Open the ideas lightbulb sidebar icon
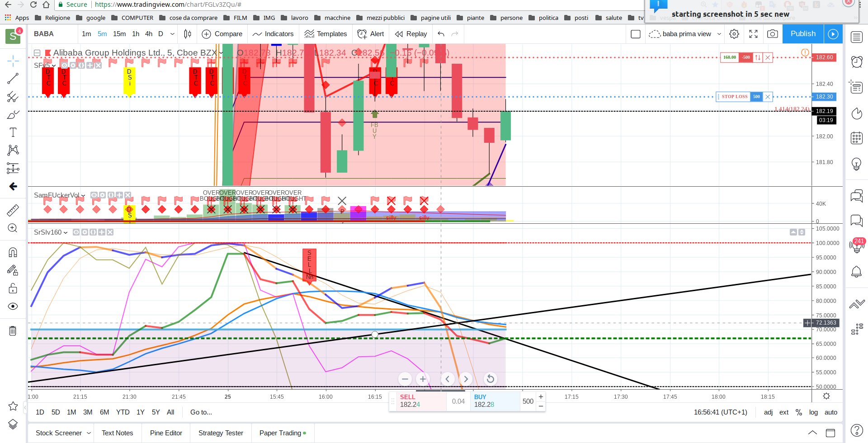The image size is (868, 443). [857, 164]
